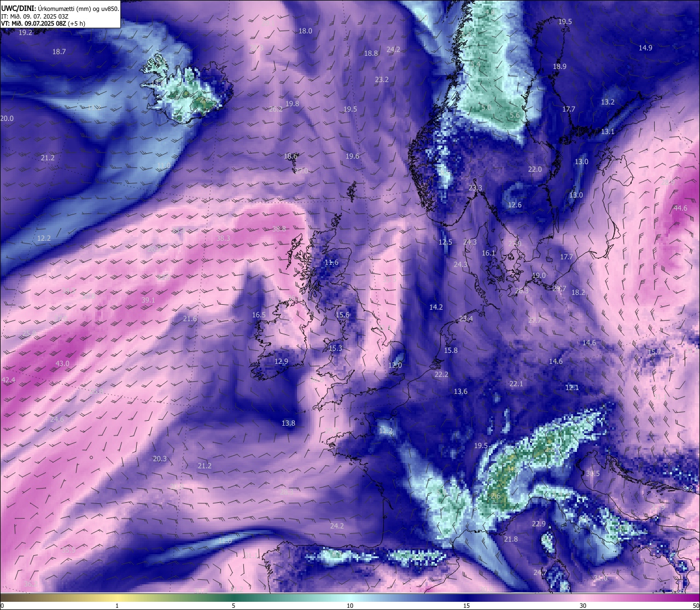700x610 pixels.
Task: Click the 18.0 value at the top
Action: click(305, 31)
